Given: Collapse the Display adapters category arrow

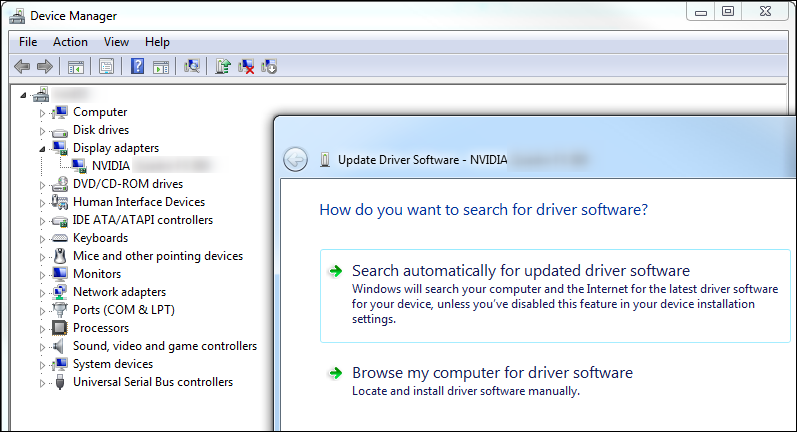Looking at the screenshot, I should click(x=42, y=149).
